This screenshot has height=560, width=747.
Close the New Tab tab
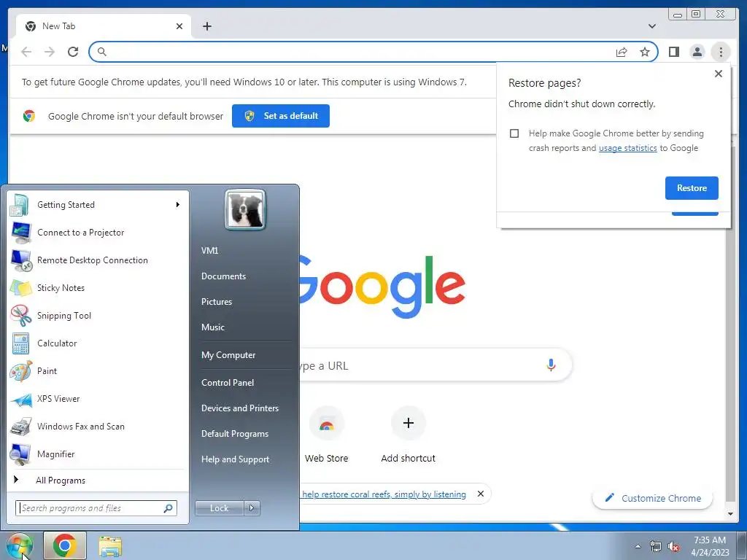pos(179,26)
